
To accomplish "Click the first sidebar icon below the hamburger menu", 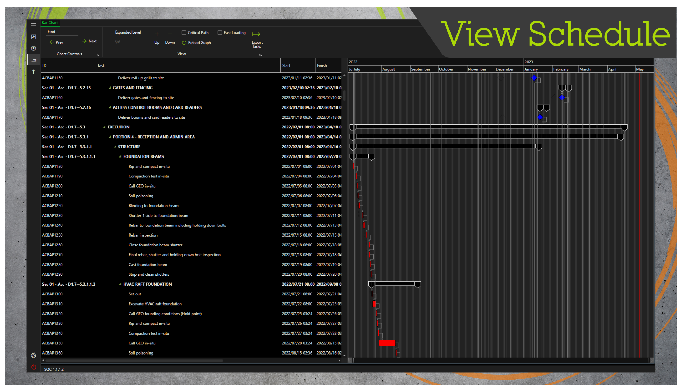I will pos(33,37).
